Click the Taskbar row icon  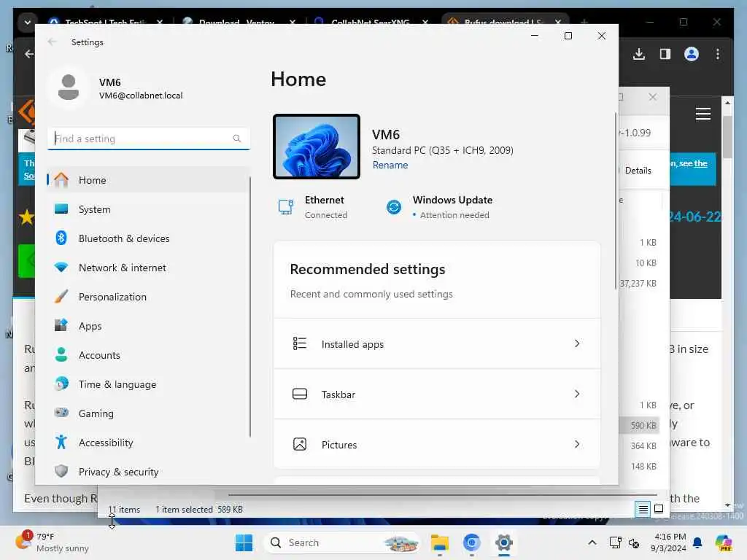tap(300, 394)
